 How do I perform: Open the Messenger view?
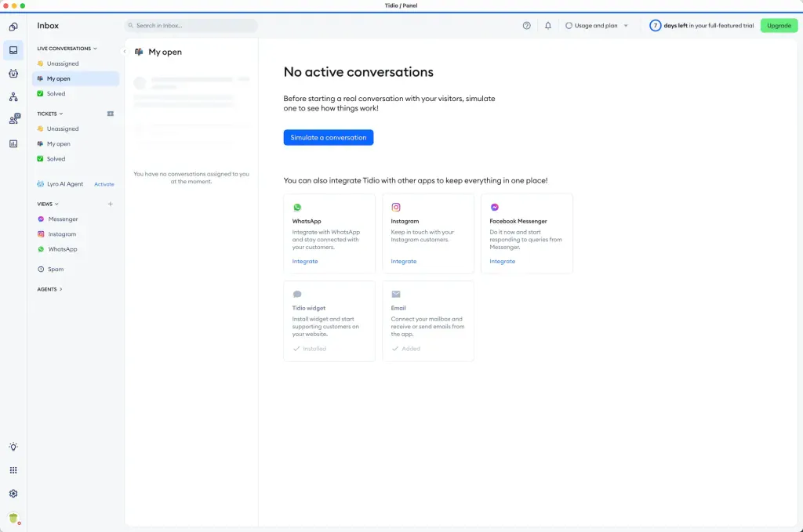point(76,219)
